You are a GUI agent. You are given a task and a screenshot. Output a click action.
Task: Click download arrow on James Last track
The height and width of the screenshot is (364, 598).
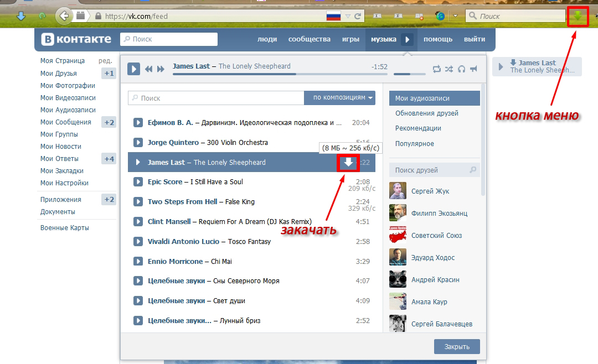pyautogui.click(x=348, y=163)
